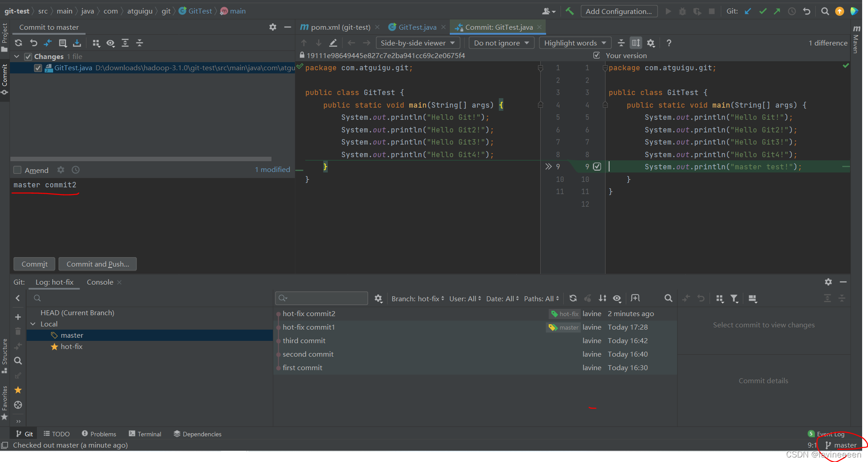Open diff viewer settings gear
The height and width of the screenshot is (462, 868).
pyautogui.click(x=651, y=43)
